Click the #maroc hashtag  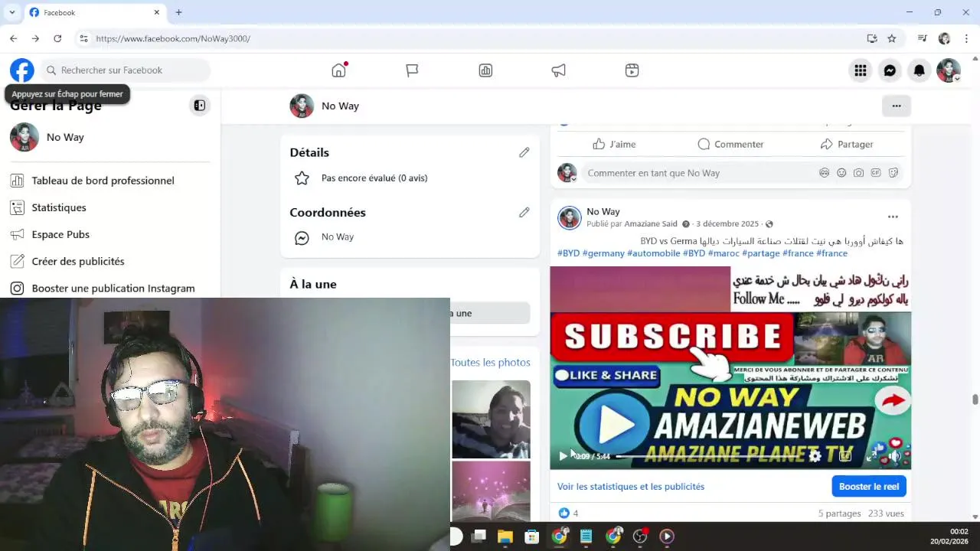[724, 253]
